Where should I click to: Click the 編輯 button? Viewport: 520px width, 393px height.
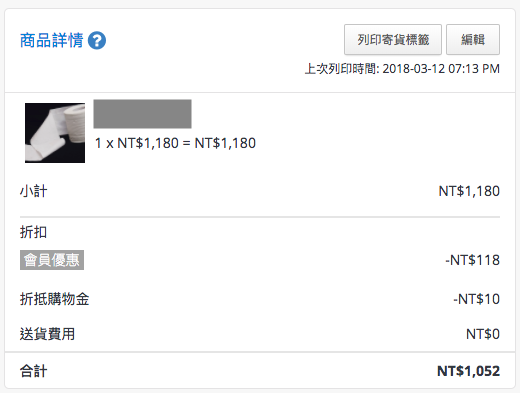(x=473, y=39)
